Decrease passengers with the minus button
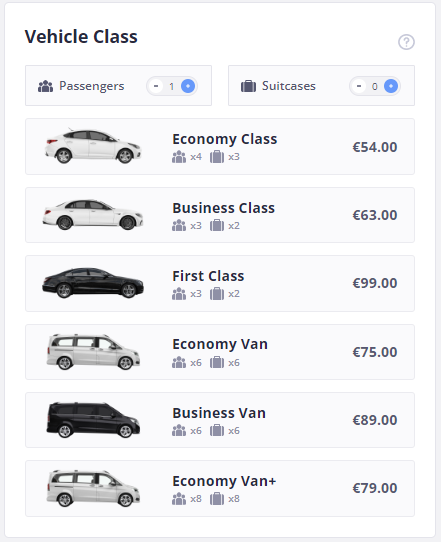441x542 pixels. pyautogui.click(x=156, y=86)
